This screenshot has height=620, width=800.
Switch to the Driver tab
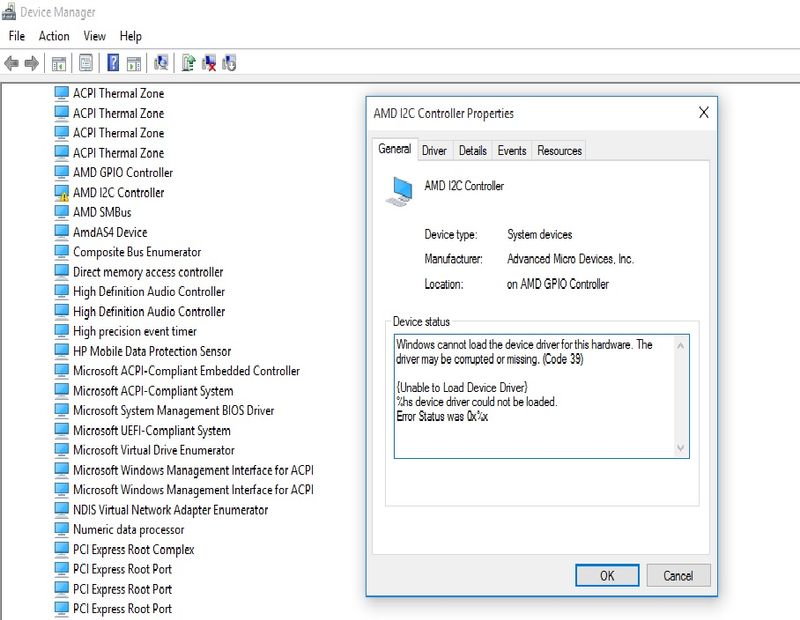[434, 151]
